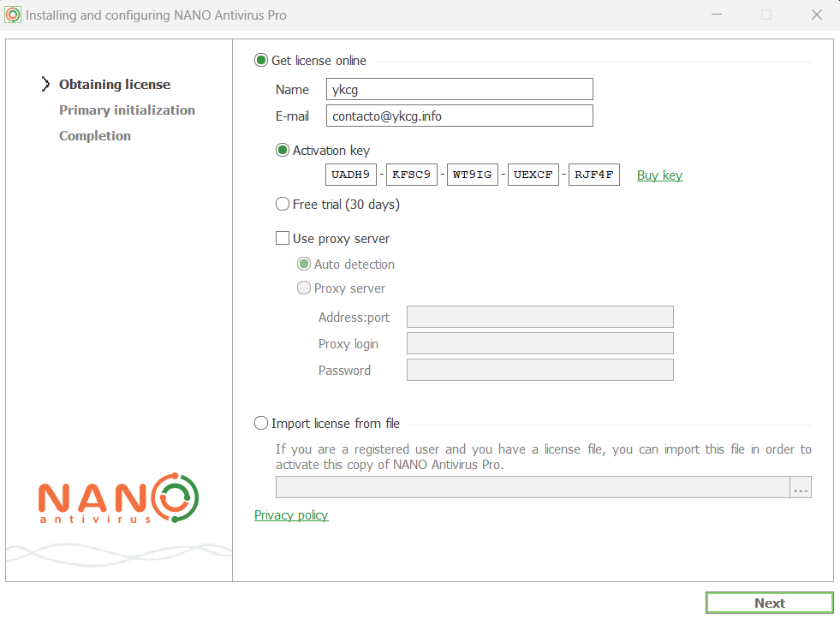
Task: Click the Address:port input field
Action: pos(540,317)
